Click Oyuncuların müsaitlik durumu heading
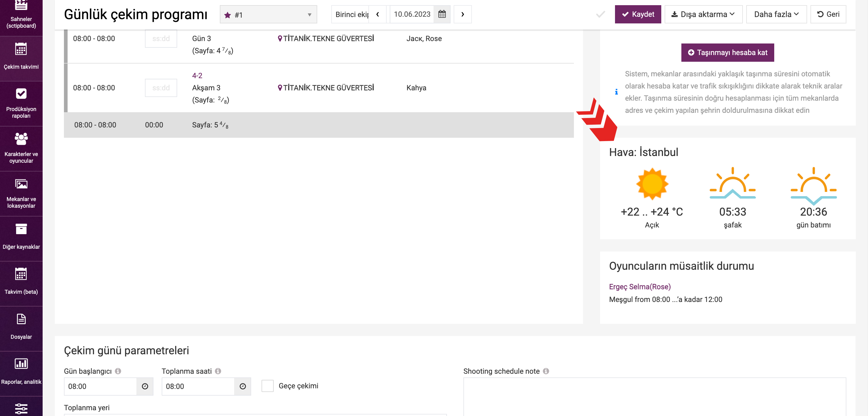868x416 pixels. tap(681, 266)
